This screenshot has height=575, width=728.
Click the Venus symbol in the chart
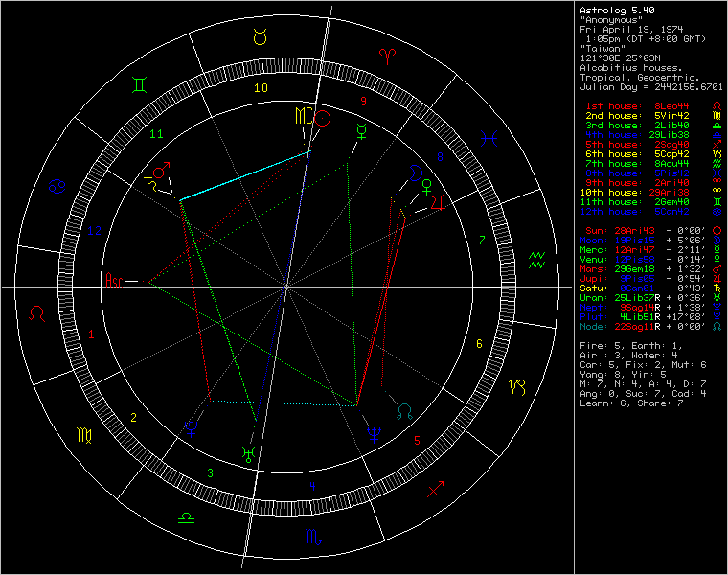pyautogui.click(x=426, y=187)
